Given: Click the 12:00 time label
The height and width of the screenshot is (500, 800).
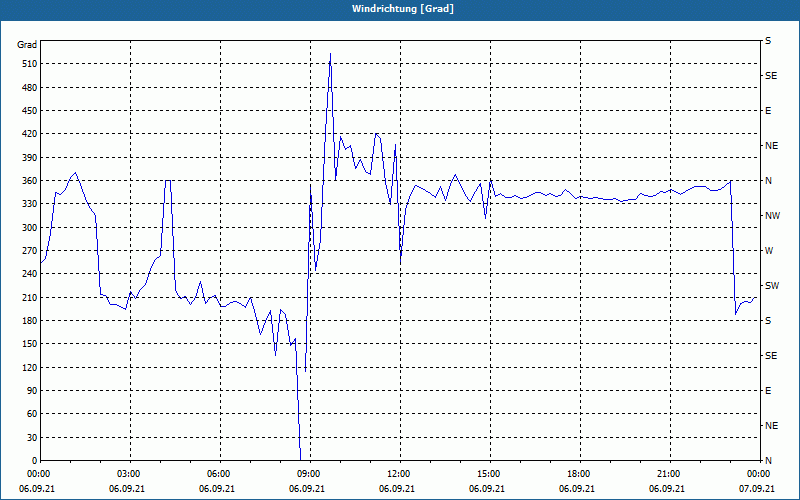Looking at the screenshot, I should coord(397,474).
